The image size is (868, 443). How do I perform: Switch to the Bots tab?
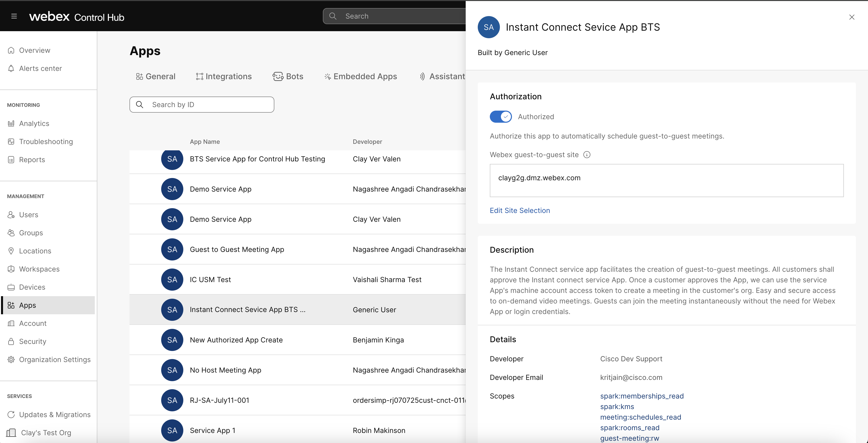288,76
